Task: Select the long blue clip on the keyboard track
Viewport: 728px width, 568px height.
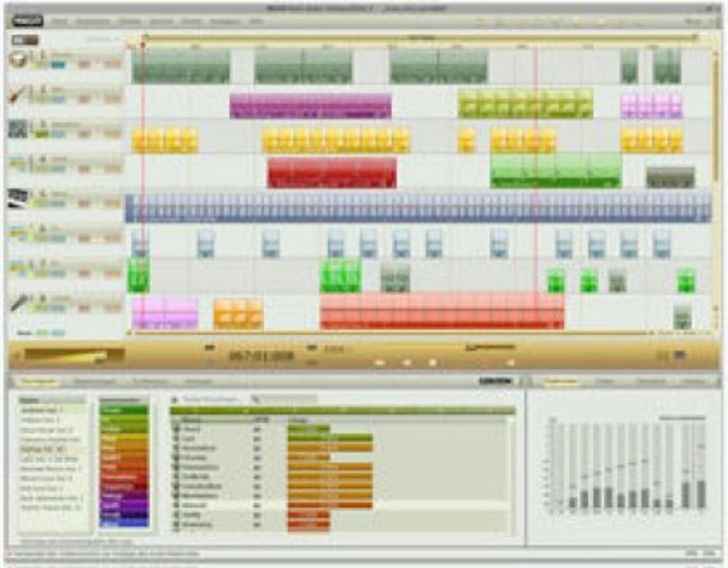Action: (x=419, y=207)
